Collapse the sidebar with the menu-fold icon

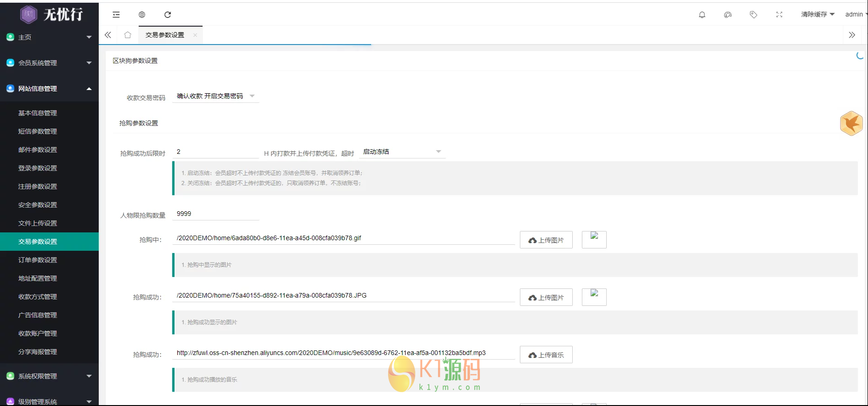pyautogui.click(x=116, y=15)
